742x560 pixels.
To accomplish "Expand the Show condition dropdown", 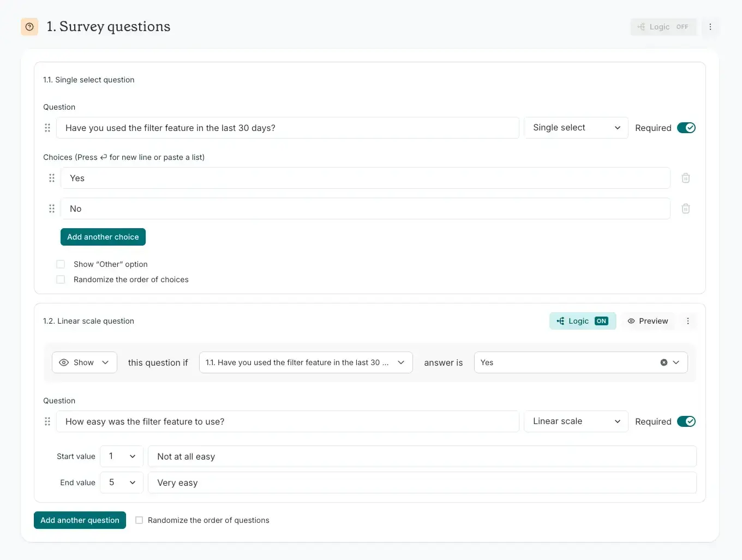I will [85, 362].
